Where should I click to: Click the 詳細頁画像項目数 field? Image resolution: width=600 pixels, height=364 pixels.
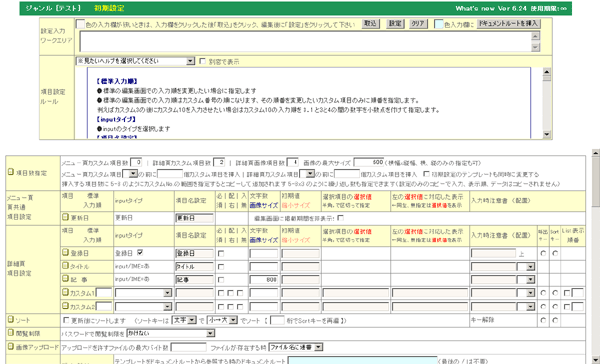click(x=292, y=163)
